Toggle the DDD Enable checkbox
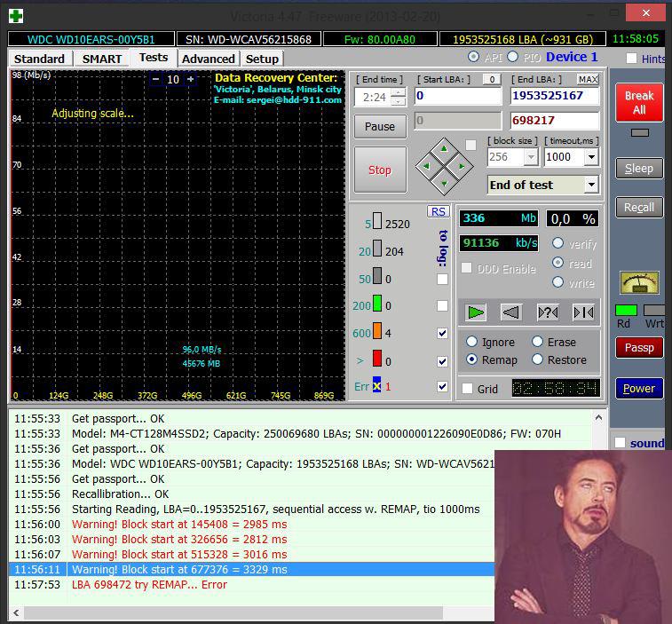This screenshot has width=672, height=624. click(x=466, y=268)
